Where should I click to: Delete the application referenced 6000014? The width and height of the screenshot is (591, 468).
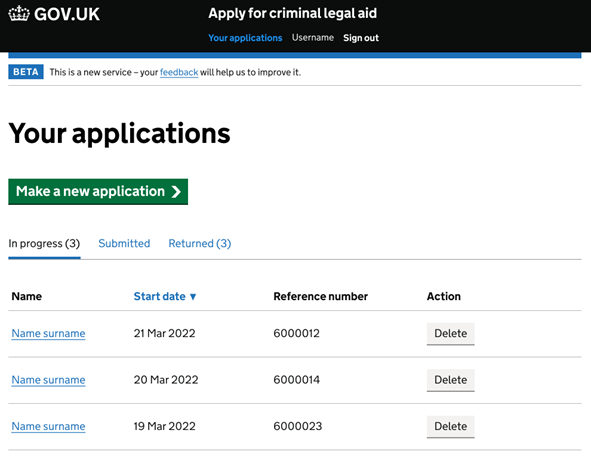tap(450, 380)
